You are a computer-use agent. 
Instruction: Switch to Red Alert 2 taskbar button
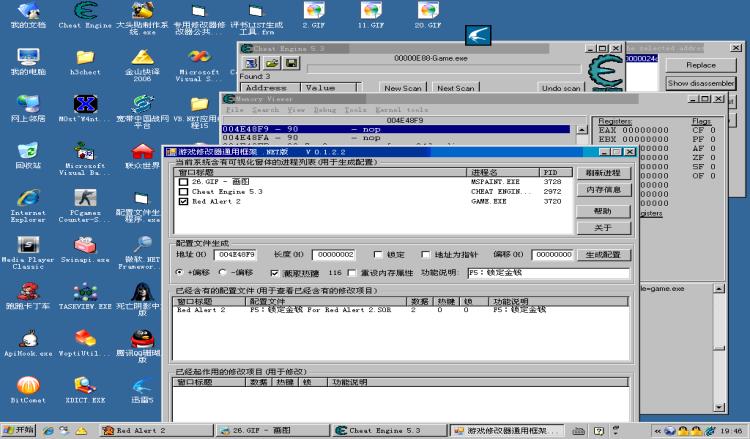[157, 430]
